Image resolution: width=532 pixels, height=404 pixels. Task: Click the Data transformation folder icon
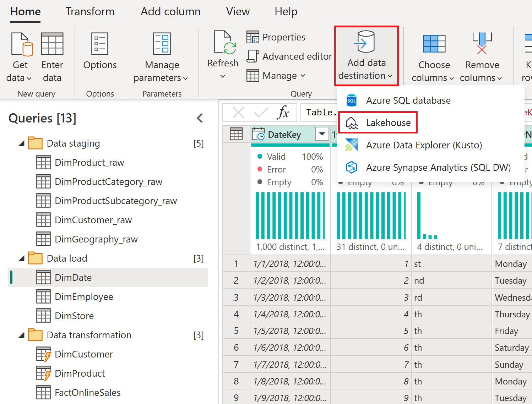(35, 335)
